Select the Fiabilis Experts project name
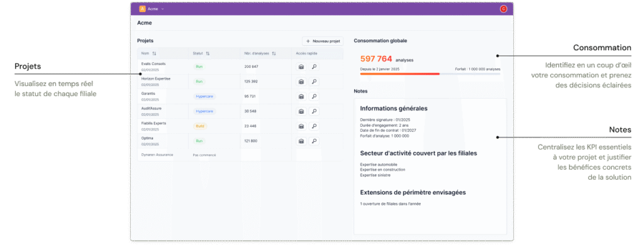The height and width of the screenshot is (245, 644). pos(153,123)
